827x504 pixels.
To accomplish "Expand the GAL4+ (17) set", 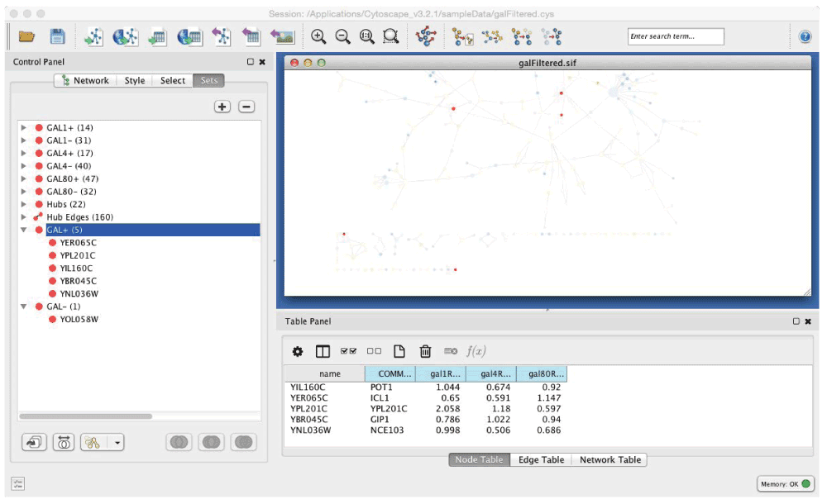I will pos(24,153).
